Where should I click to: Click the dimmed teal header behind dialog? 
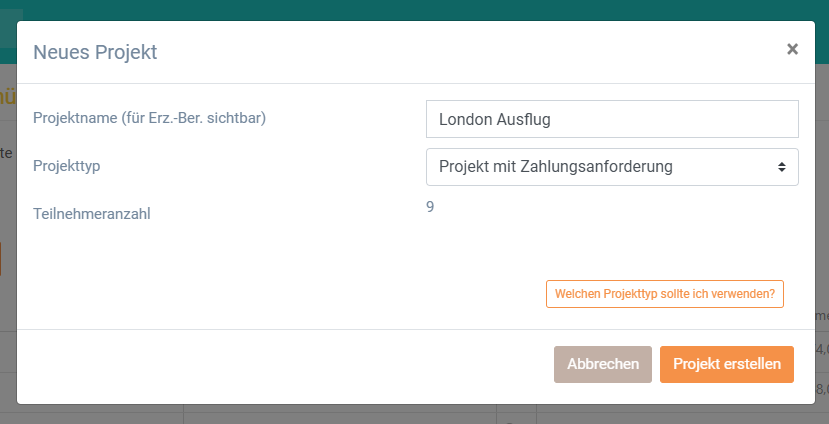pyautogui.click(x=414, y=10)
